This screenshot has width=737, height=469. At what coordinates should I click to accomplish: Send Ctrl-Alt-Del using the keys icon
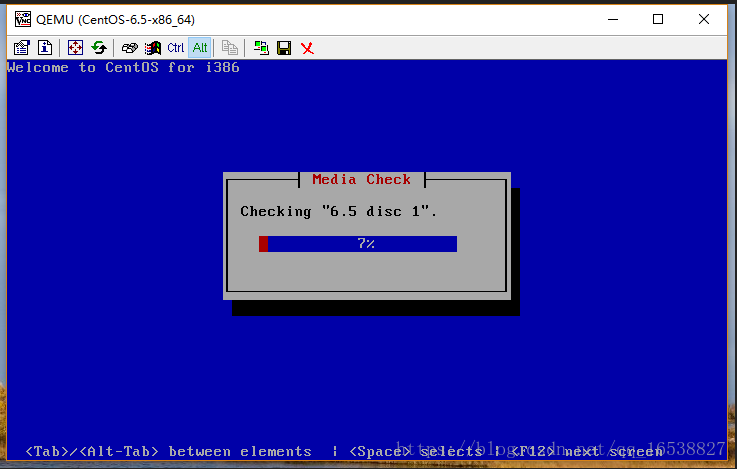coord(129,47)
